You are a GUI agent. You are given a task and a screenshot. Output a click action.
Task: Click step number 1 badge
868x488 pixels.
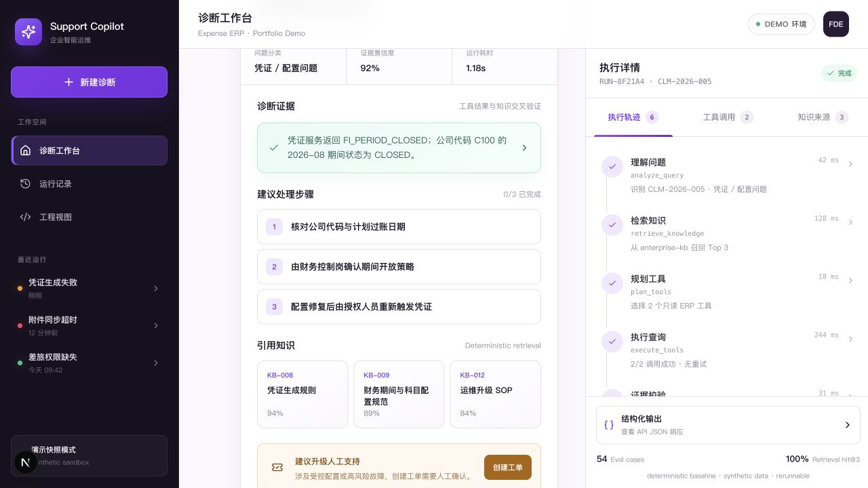pyautogui.click(x=274, y=226)
